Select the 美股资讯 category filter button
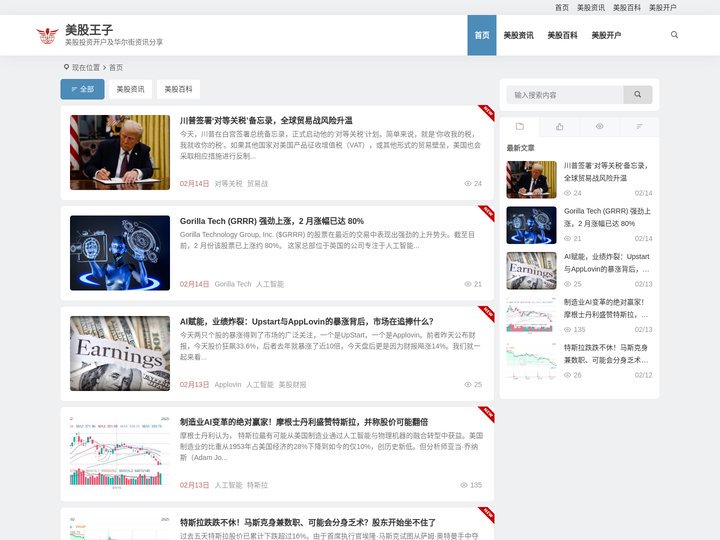The height and width of the screenshot is (540, 720). 130,89
